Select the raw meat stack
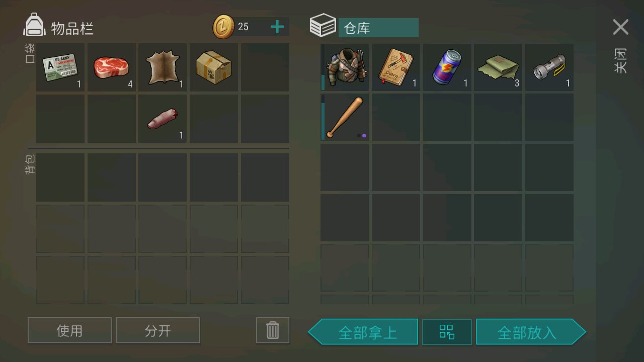This screenshot has width=644, height=362. coord(112,67)
